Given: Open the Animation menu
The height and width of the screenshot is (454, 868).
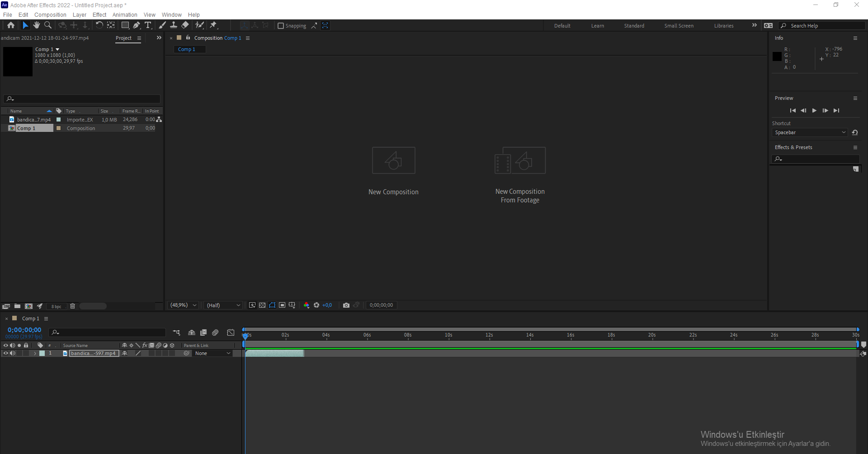Looking at the screenshot, I should pos(125,15).
